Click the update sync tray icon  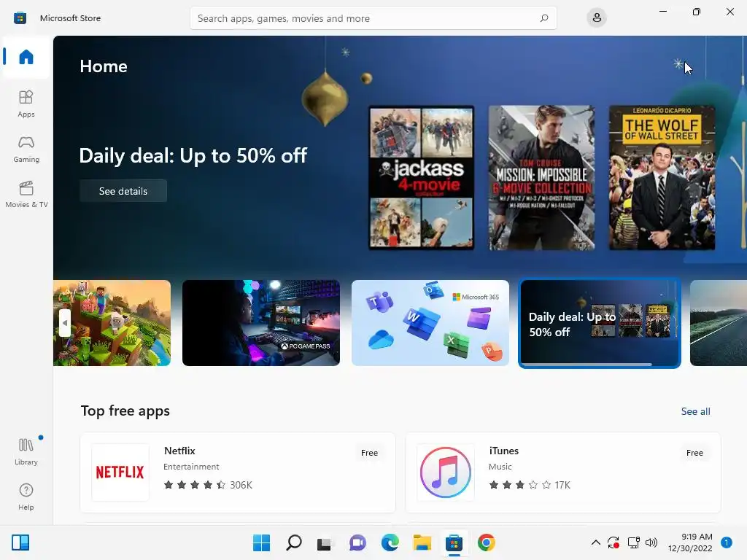613,542
